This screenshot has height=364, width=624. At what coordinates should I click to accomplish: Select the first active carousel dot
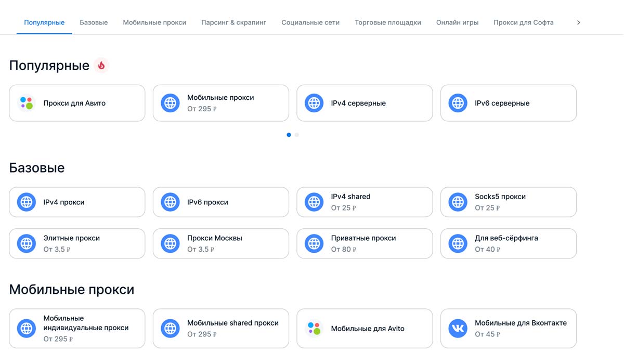click(x=289, y=135)
